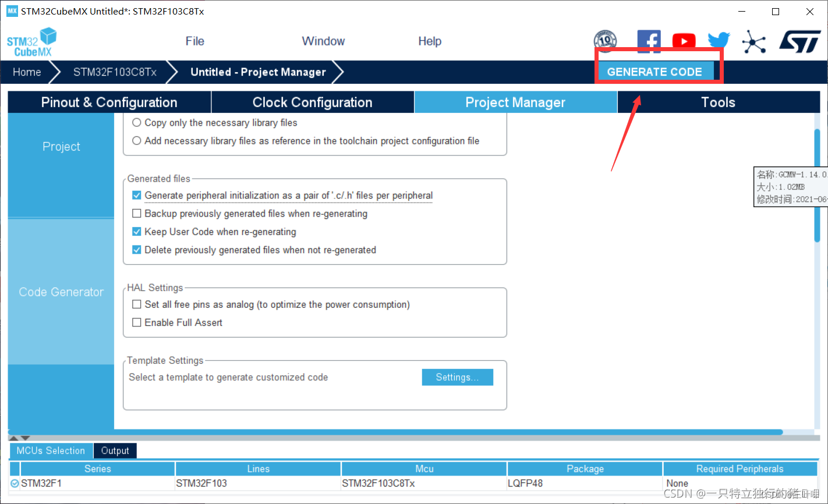Click the GENERATE CODE button
The height and width of the screenshot is (504, 828).
point(655,72)
